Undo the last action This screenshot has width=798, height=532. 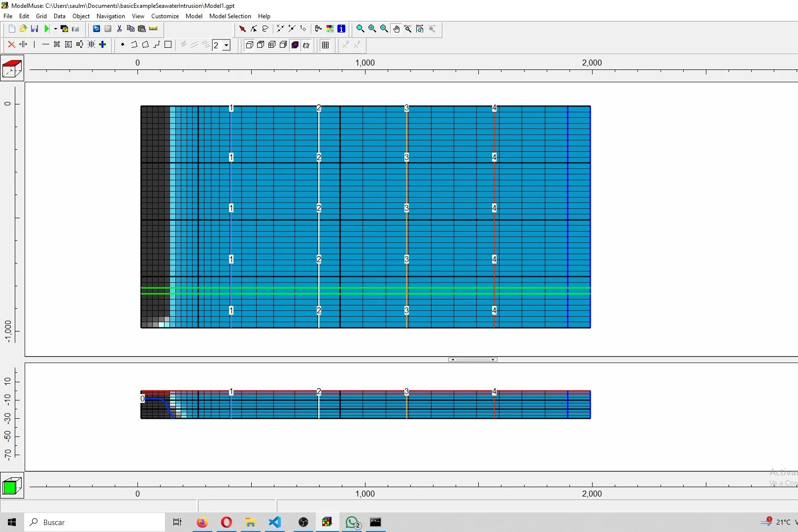[x=97, y=29]
